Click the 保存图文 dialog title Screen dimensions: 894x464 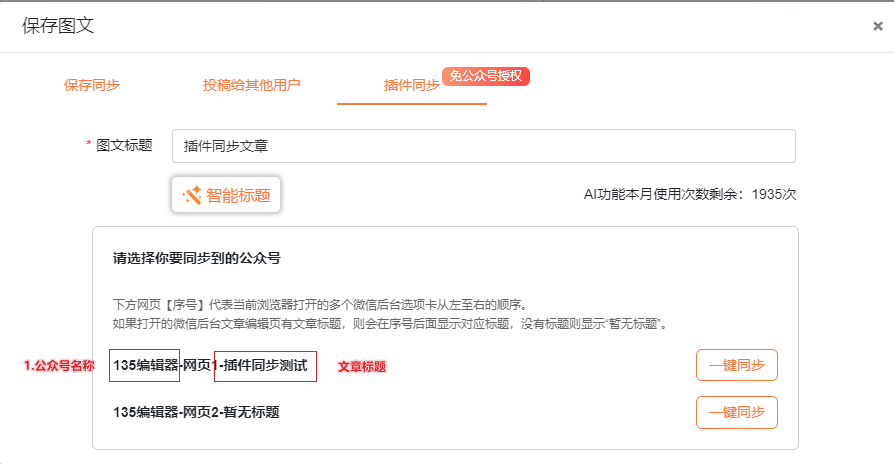[x=58, y=26]
